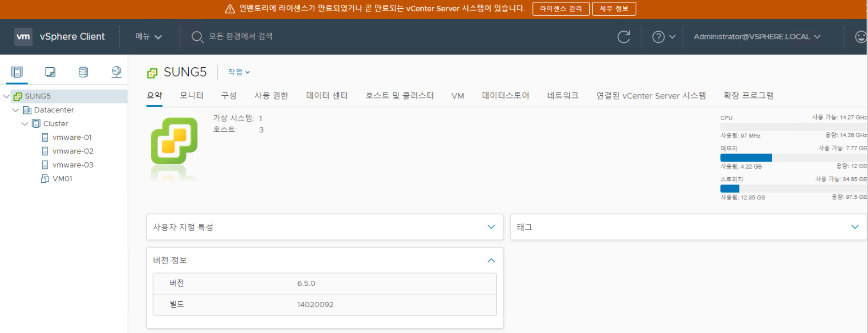This screenshot has width=868, height=333.
Task: Click the Datacenter icon in the tree
Action: 27,110
